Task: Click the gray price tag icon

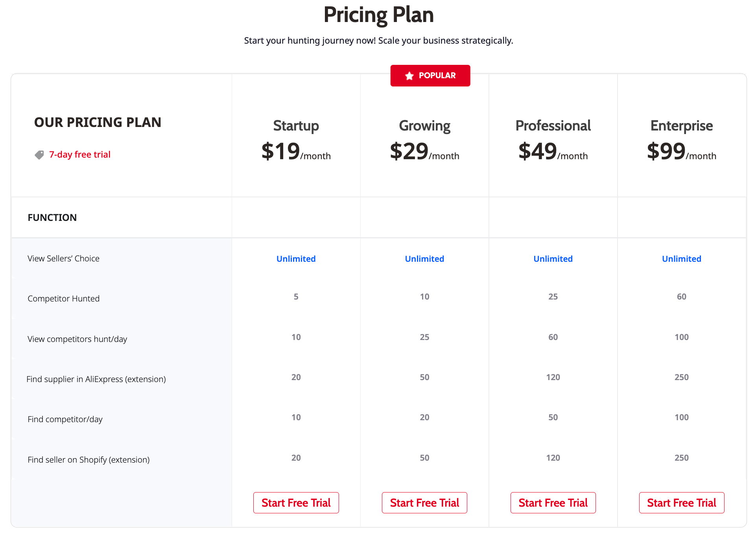Action: [39, 155]
